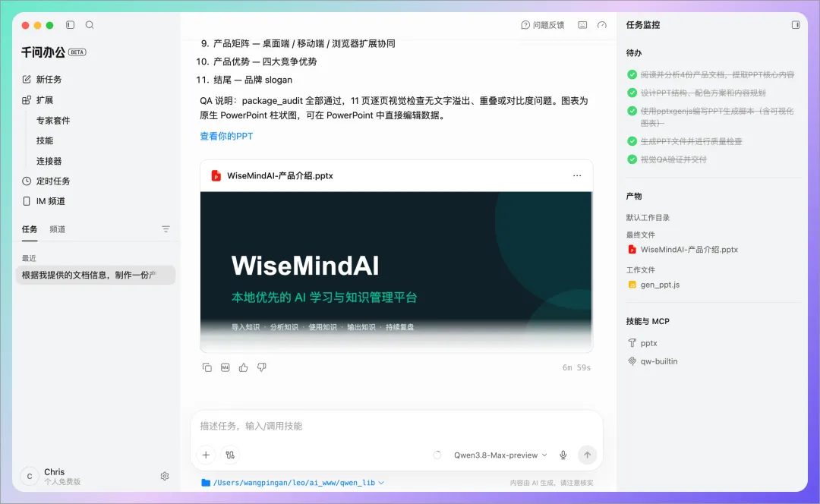The image size is (820, 504).
Task: Select the pptx skill entry
Action: click(643, 343)
